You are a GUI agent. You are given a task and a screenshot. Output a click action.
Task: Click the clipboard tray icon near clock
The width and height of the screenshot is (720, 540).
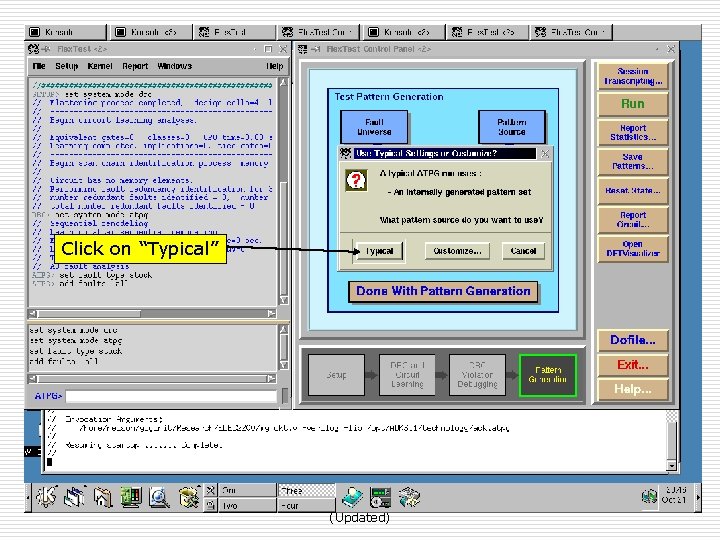tap(649, 497)
